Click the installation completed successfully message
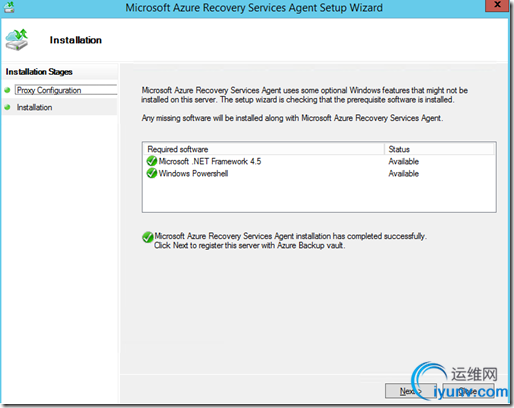514x408 pixels. (290, 241)
